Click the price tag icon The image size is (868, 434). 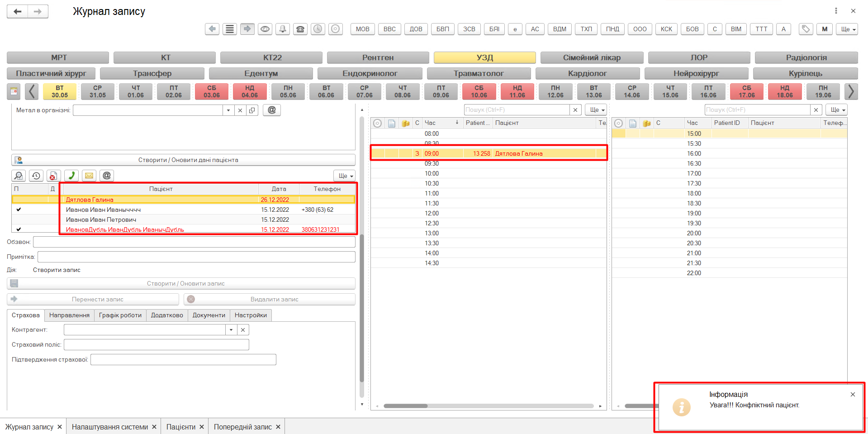(806, 29)
